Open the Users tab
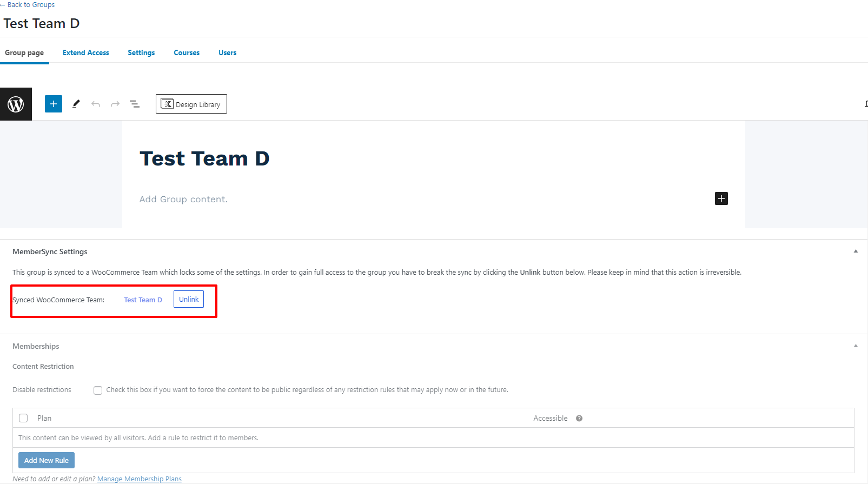The image size is (868, 484). 228,52
